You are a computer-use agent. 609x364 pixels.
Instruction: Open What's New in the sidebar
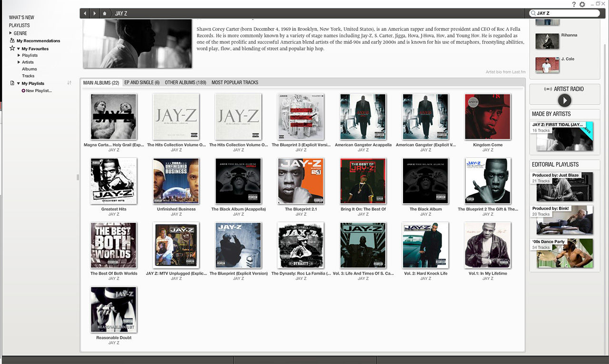pyautogui.click(x=21, y=18)
